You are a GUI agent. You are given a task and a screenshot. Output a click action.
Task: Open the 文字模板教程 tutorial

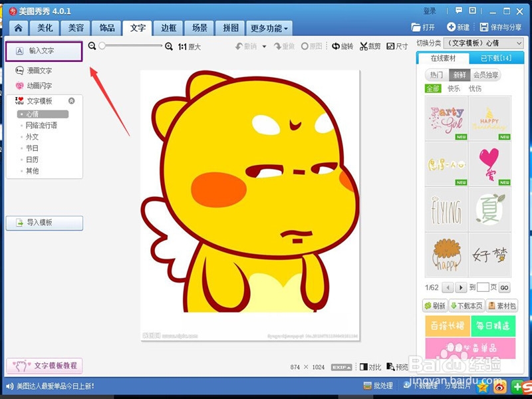pos(45,366)
